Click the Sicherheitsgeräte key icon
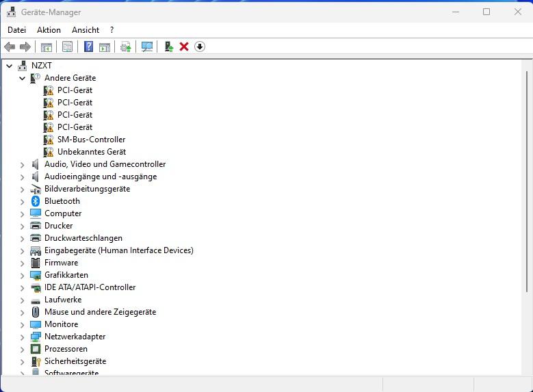Viewport: 533px width, 392px height. pyautogui.click(x=36, y=361)
